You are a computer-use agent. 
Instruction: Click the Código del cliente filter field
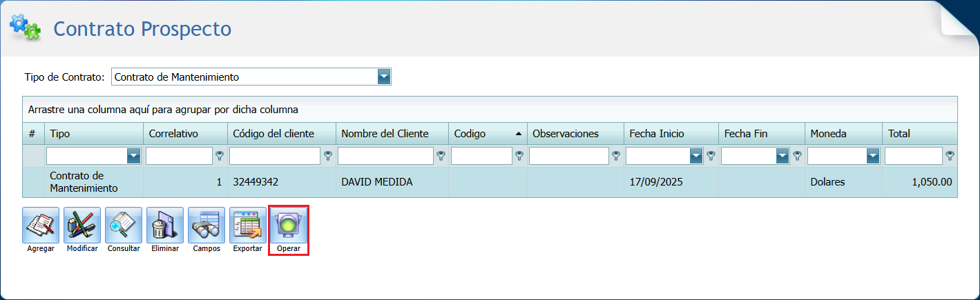[x=275, y=157]
